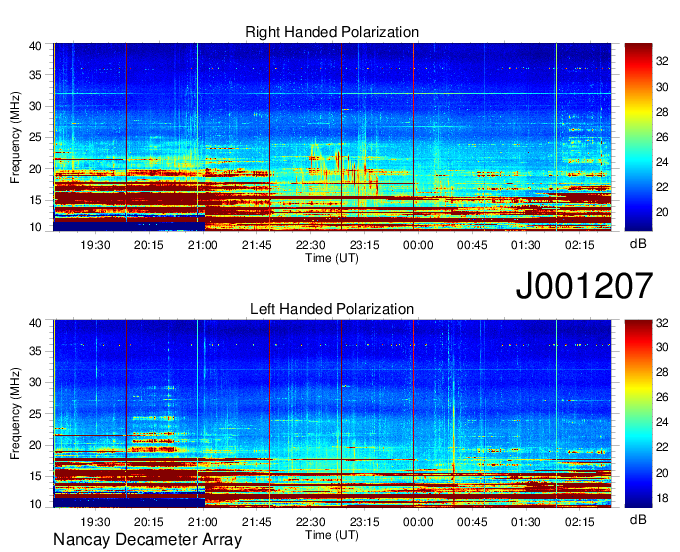Click the bottom plot color bar

point(638,414)
